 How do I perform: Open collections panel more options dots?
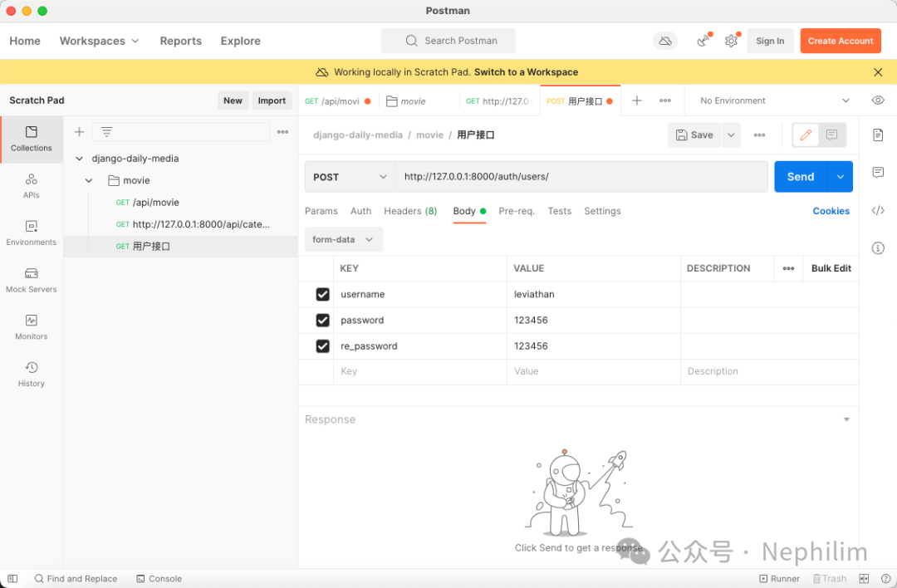coord(282,132)
